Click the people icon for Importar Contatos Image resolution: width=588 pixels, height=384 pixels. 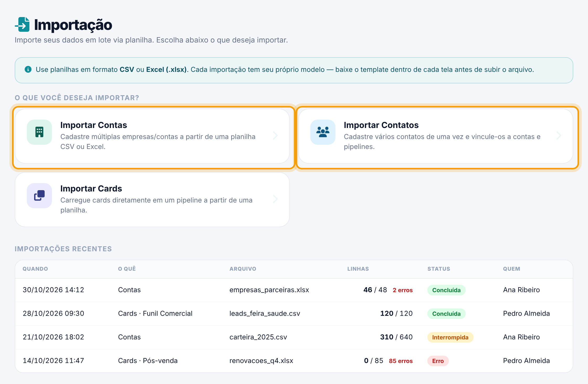pyautogui.click(x=323, y=132)
